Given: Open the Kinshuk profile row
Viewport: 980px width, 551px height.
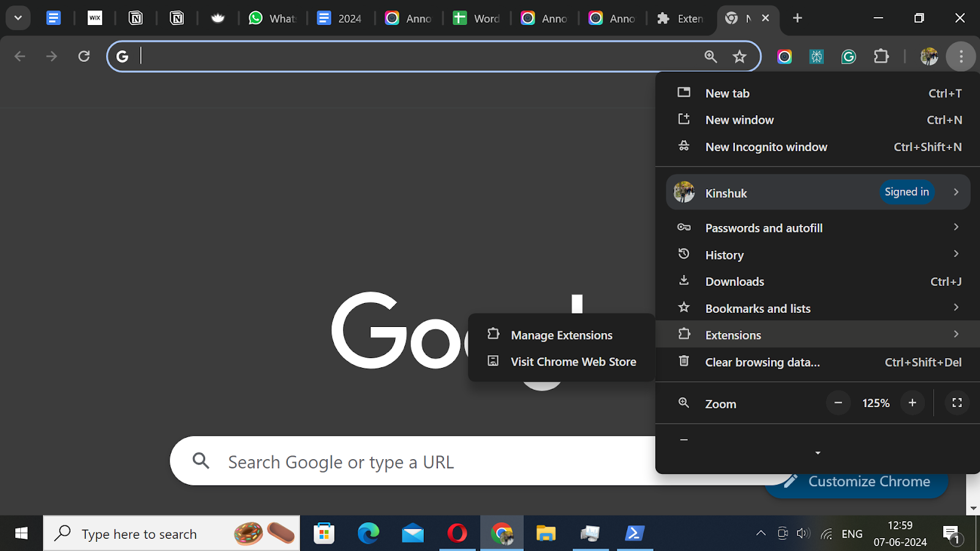Looking at the screenshot, I should click(x=818, y=192).
